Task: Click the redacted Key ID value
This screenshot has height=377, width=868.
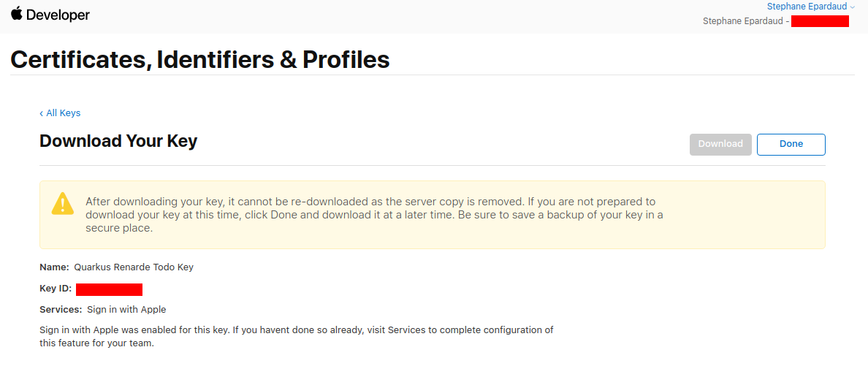Action: (109, 289)
